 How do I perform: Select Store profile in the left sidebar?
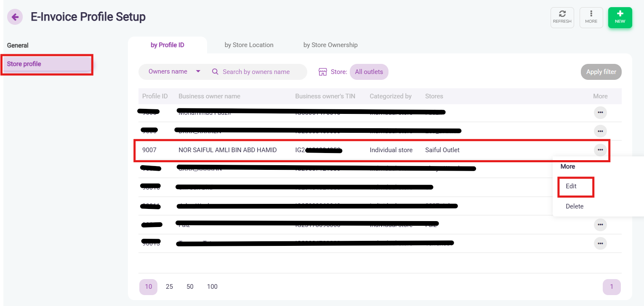coord(47,64)
